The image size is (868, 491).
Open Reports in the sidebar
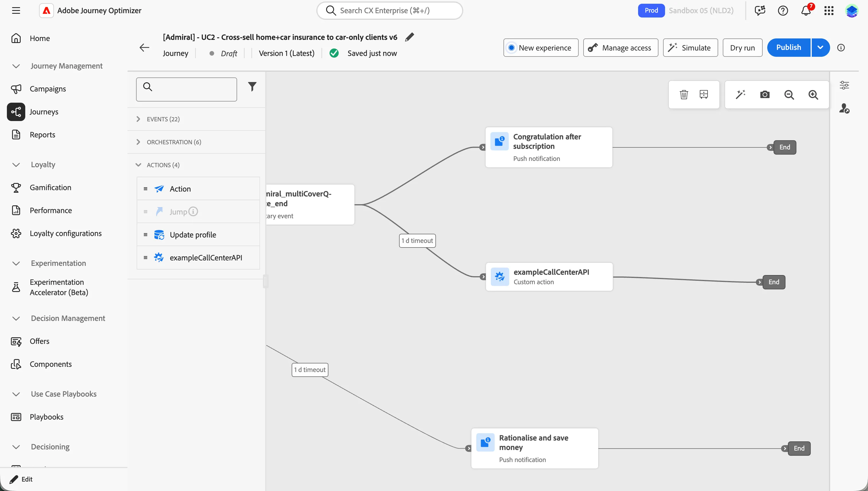pos(42,135)
